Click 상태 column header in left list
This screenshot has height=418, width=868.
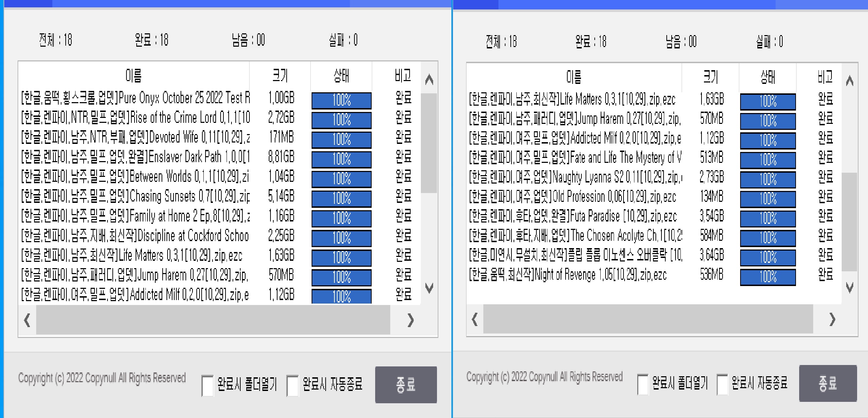(341, 75)
